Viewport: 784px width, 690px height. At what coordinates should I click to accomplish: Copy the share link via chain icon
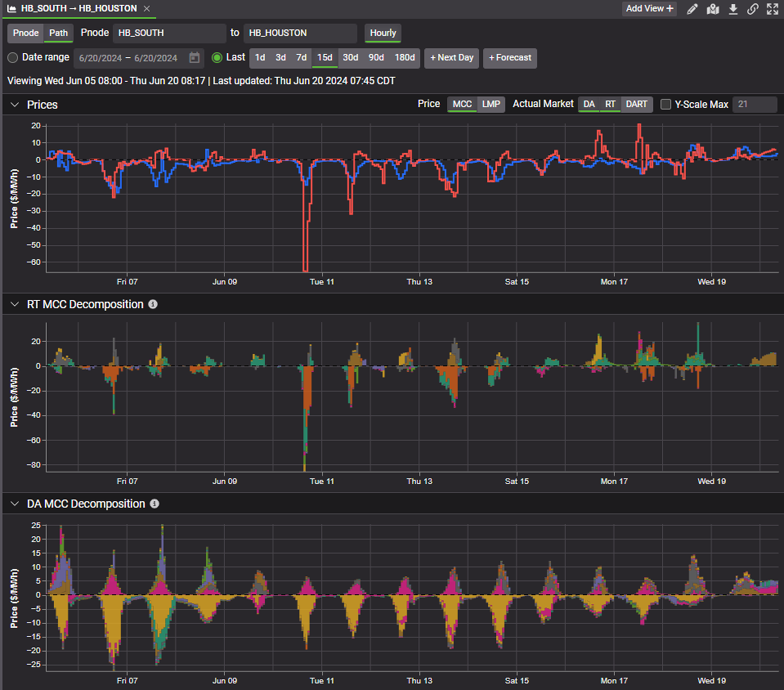(x=753, y=9)
